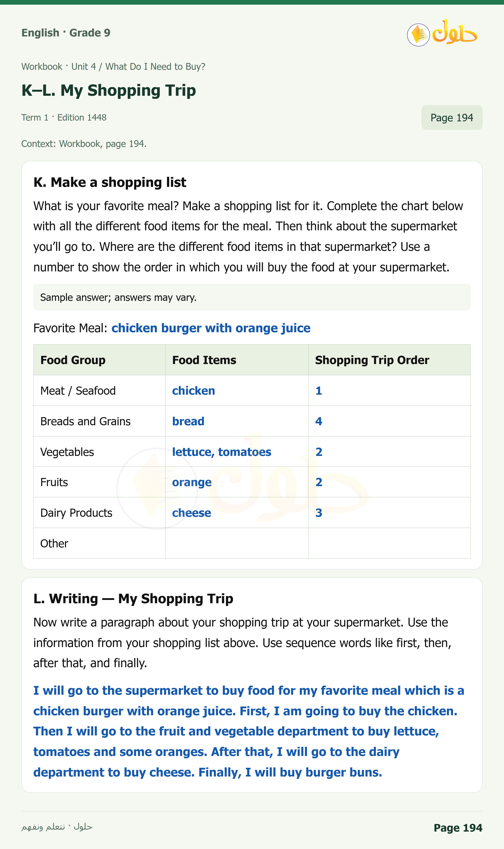
Task: Select the English · Grade 9 heading
Action: coord(66,33)
